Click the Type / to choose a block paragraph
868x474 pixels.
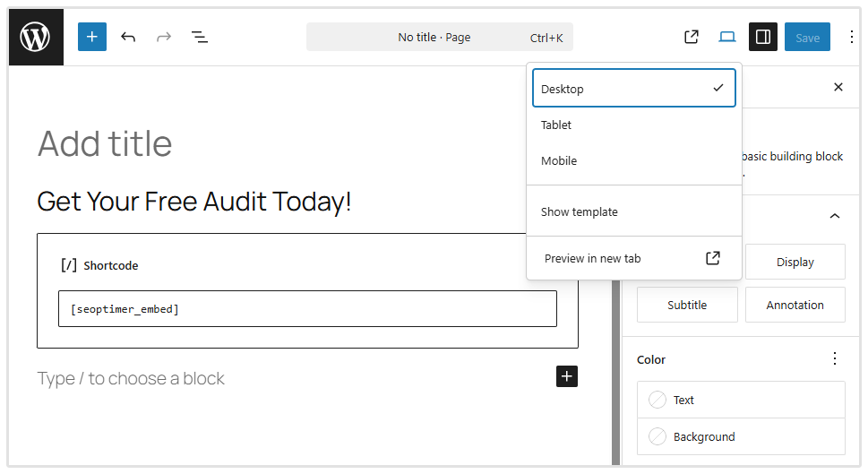tap(131, 378)
